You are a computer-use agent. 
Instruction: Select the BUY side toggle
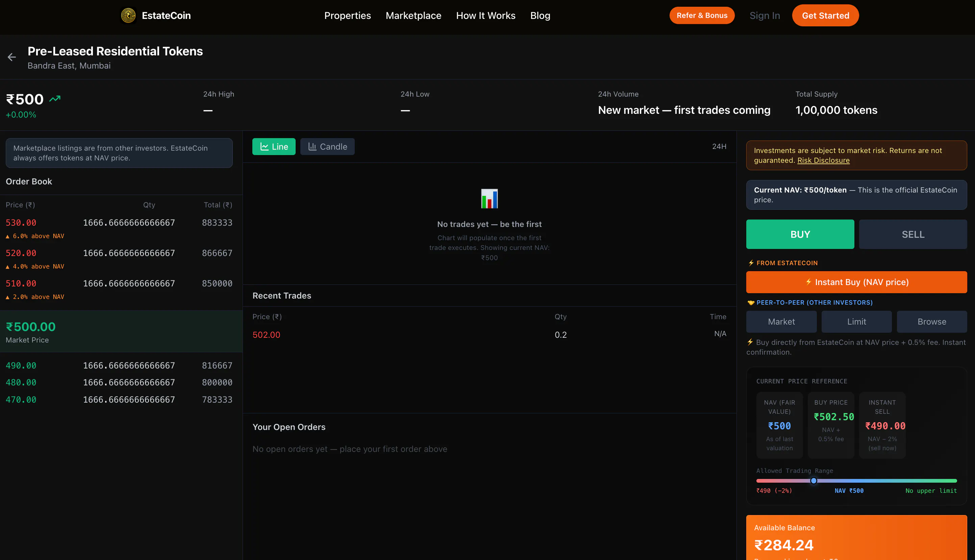pos(800,234)
